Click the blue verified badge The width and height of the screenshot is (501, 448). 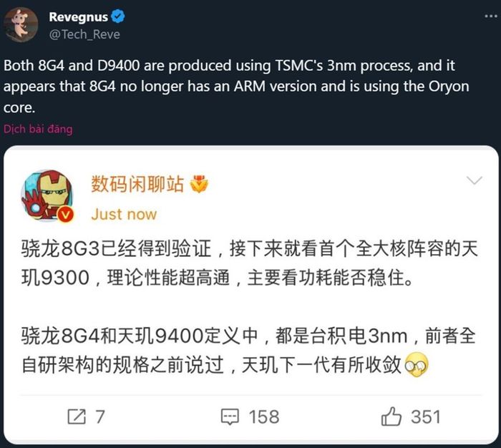118,16
